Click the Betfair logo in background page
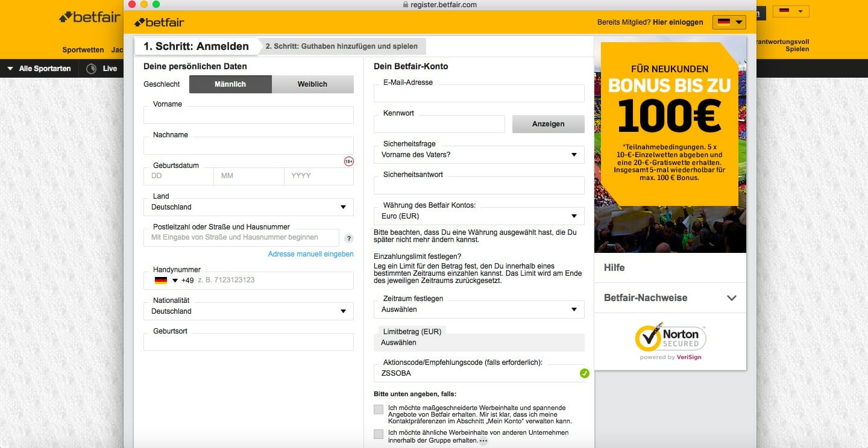 pos(89,17)
